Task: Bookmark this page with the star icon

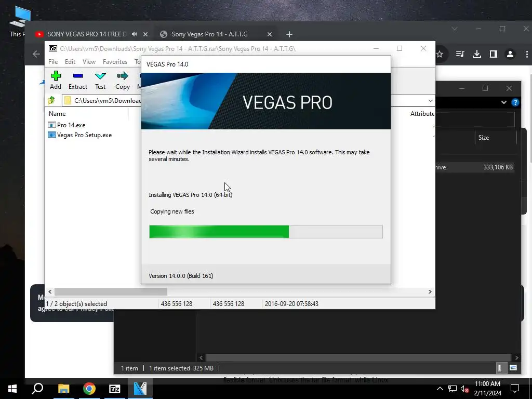Action: pos(440,54)
